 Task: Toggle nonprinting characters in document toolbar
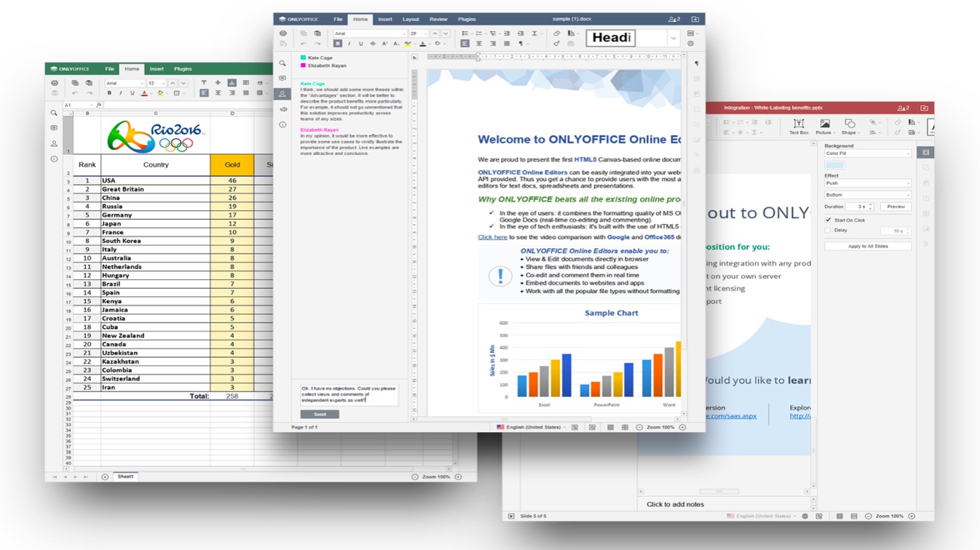521,44
